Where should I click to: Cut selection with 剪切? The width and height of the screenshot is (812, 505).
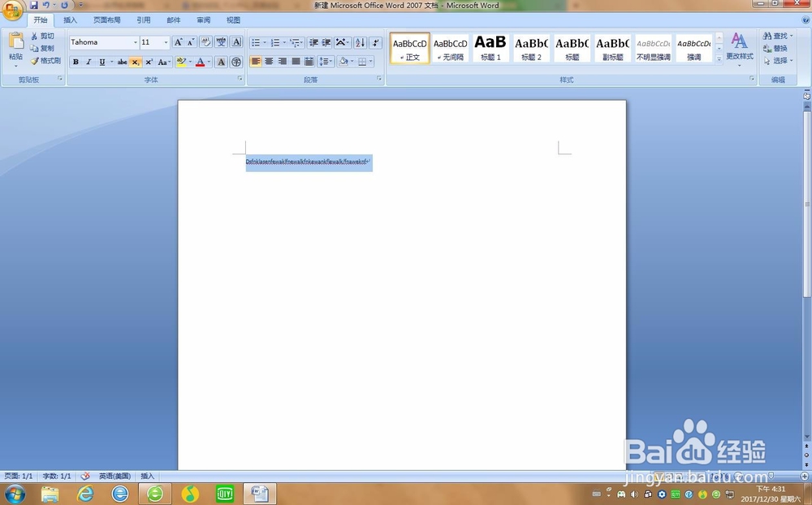pyautogui.click(x=42, y=36)
